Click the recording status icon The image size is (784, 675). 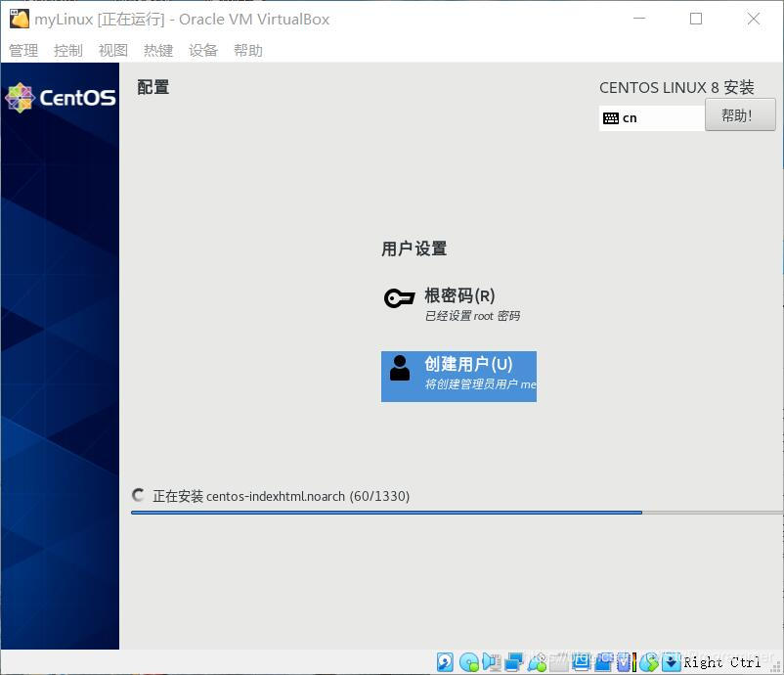click(603, 662)
